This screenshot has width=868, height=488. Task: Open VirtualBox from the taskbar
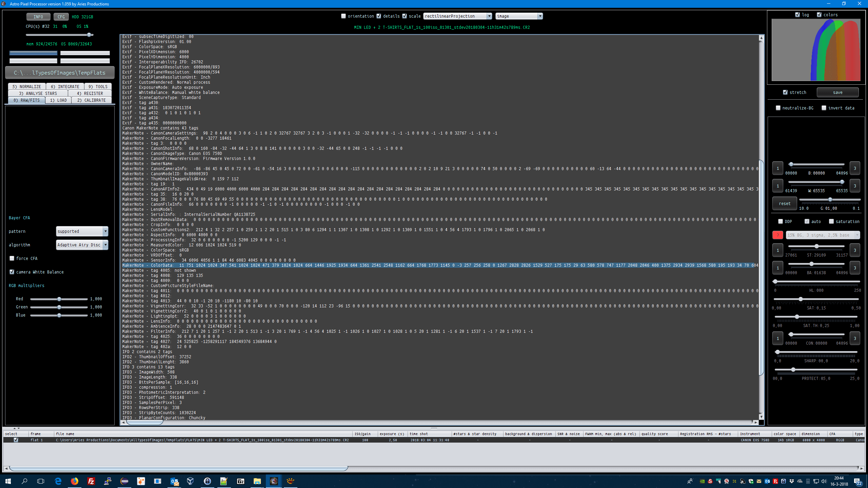tap(190, 481)
